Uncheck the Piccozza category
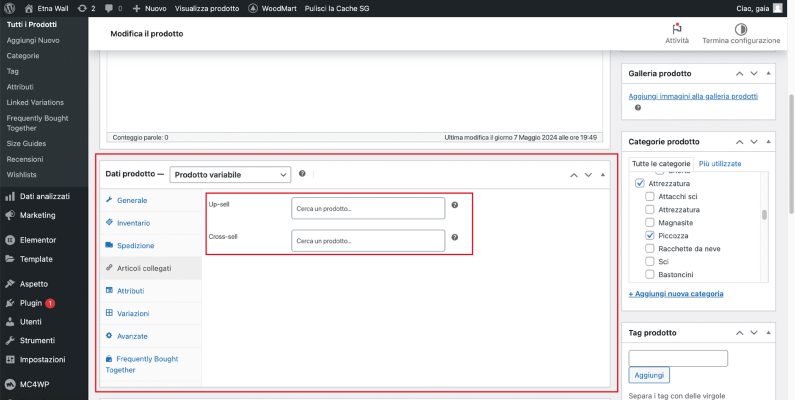This screenshot has height=400, width=795. 649,235
